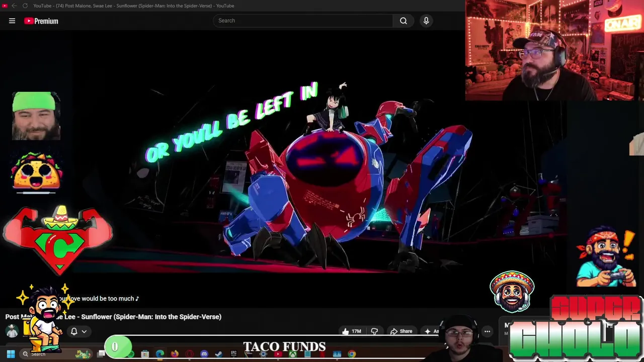Open Steam from the taskbar
The image size is (644, 362).
pyautogui.click(x=218, y=354)
